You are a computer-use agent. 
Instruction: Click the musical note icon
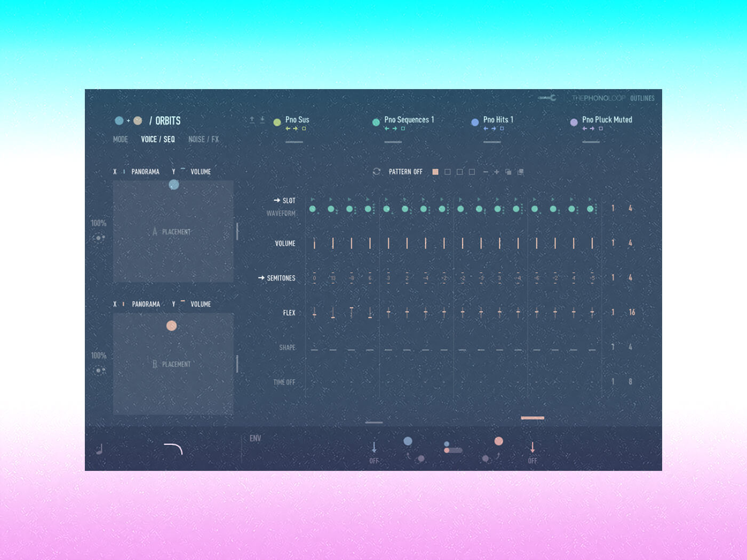tap(99, 449)
